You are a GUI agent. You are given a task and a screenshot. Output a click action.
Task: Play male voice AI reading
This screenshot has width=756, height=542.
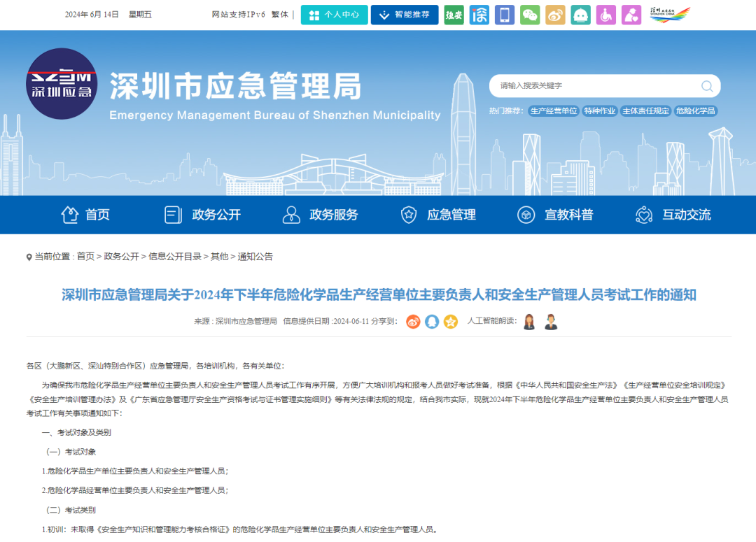pos(551,322)
